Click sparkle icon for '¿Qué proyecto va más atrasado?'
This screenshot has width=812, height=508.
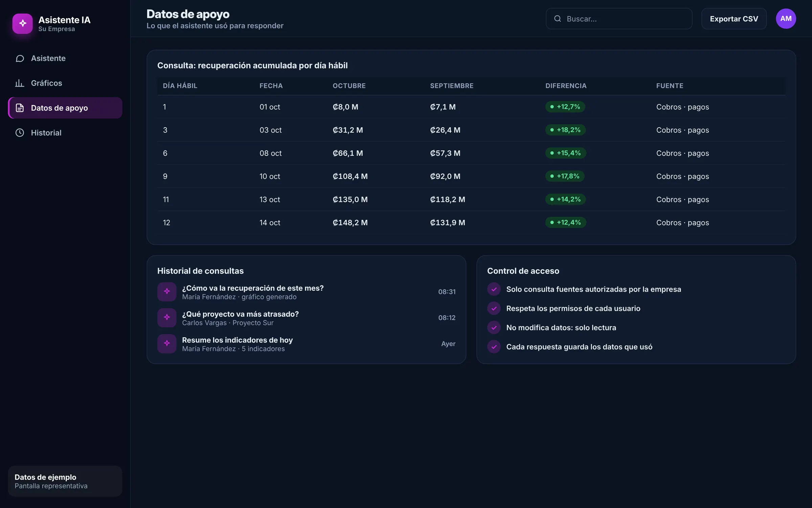[x=167, y=318]
